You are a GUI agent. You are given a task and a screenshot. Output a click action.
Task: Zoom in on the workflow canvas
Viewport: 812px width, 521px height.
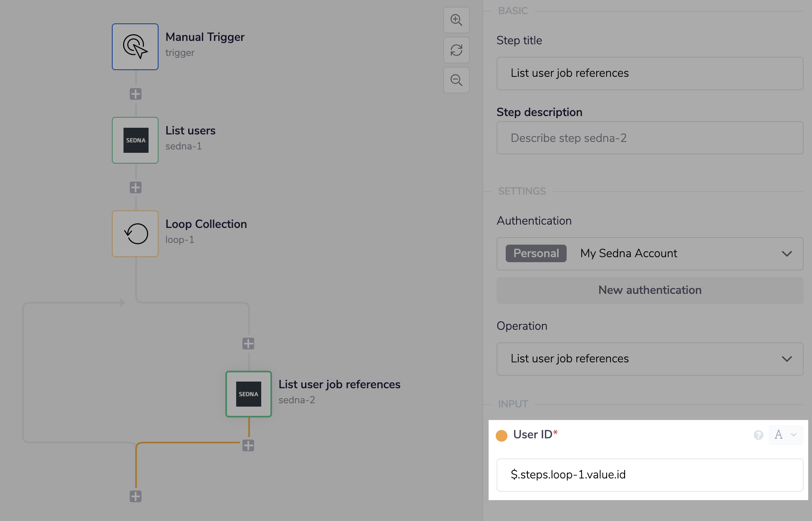point(456,20)
